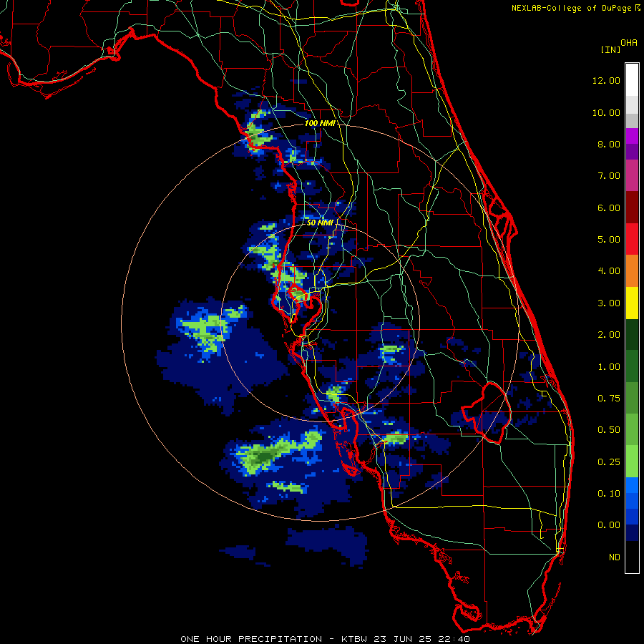Click the 1.00 legend value

click(x=609, y=367)
